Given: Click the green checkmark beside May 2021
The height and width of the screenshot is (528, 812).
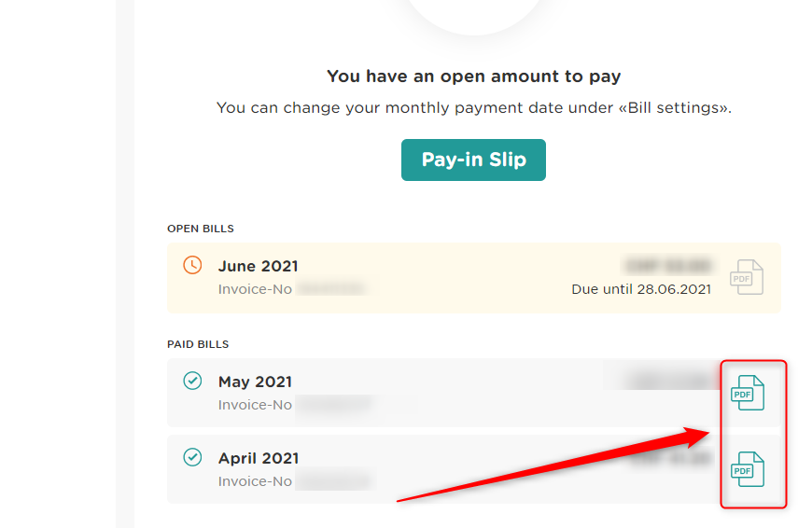Looking at the screenshot, I should coord(192,381).
